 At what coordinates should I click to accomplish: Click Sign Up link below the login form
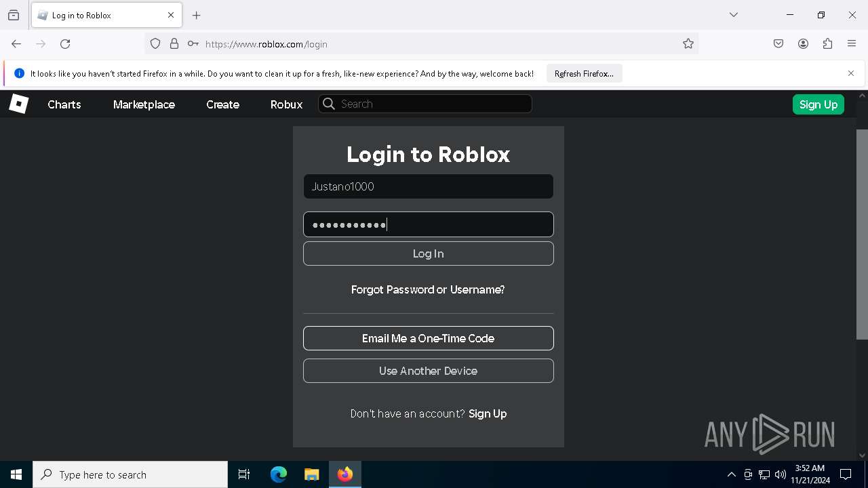tap(488, 413)
